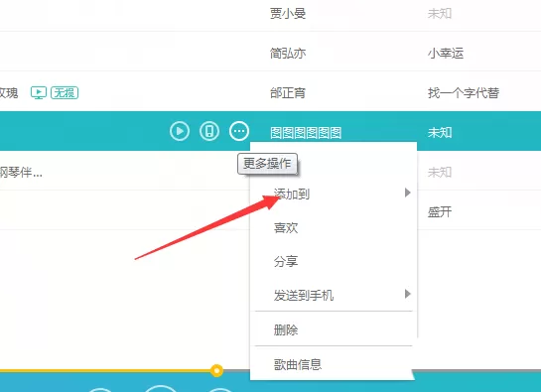
Task: Click artist name 贾小曼
Action: 288,14
